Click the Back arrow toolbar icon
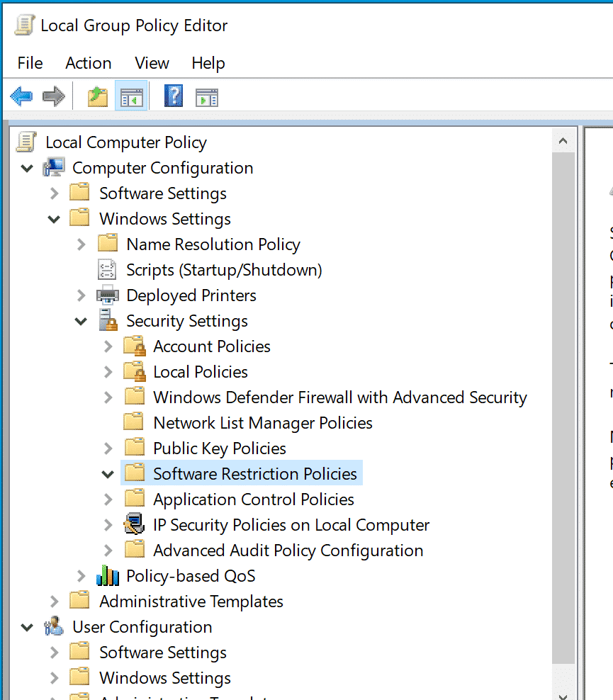Viewport: 613px width, 700px height. pos(21,96)
